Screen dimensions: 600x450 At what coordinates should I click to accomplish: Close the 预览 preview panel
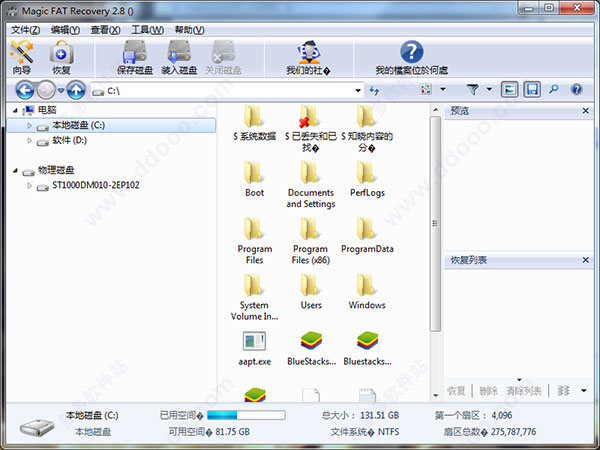coord(585,111)
